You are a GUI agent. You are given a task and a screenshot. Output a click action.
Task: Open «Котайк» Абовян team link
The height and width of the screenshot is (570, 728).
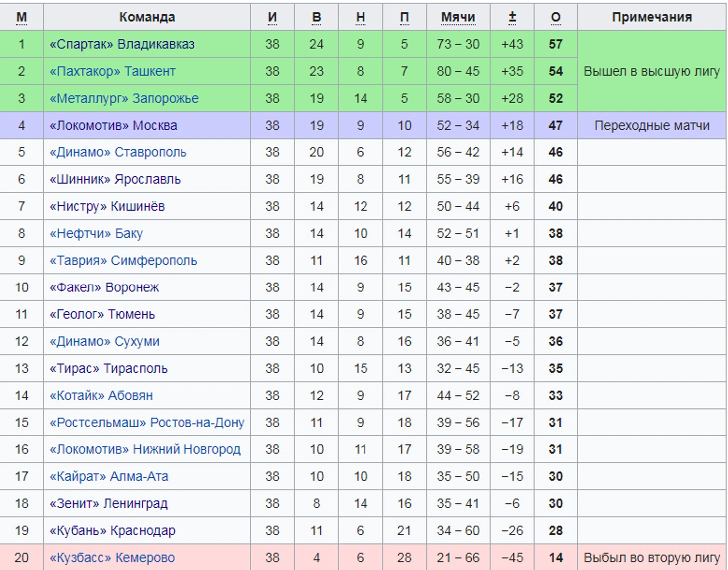pos(101,396)
